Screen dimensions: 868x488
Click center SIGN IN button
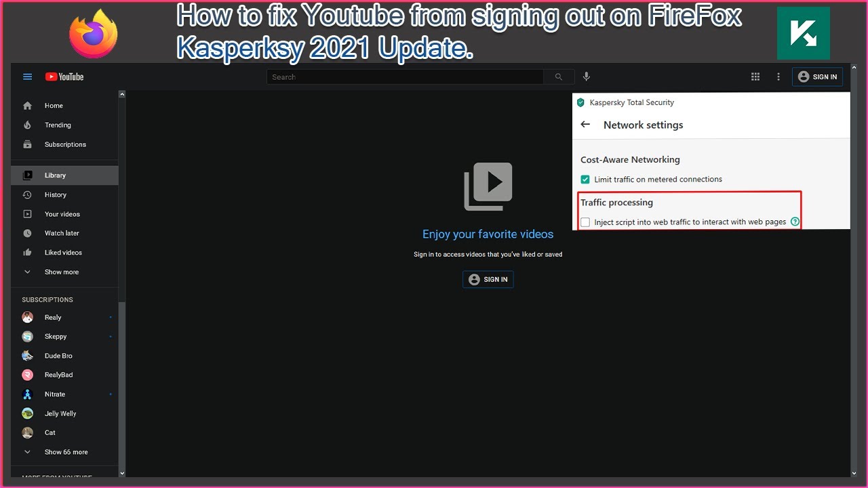(x=488, y=279)
